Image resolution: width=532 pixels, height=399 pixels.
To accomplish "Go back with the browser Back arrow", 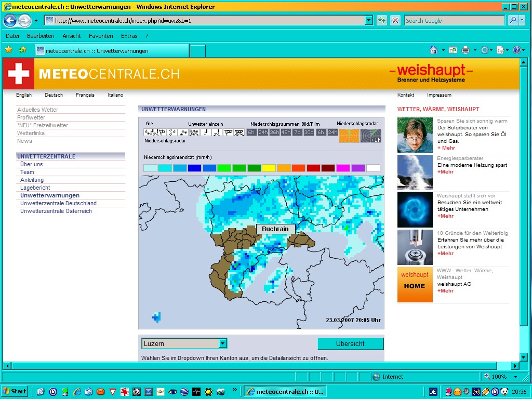I will 10,21.
